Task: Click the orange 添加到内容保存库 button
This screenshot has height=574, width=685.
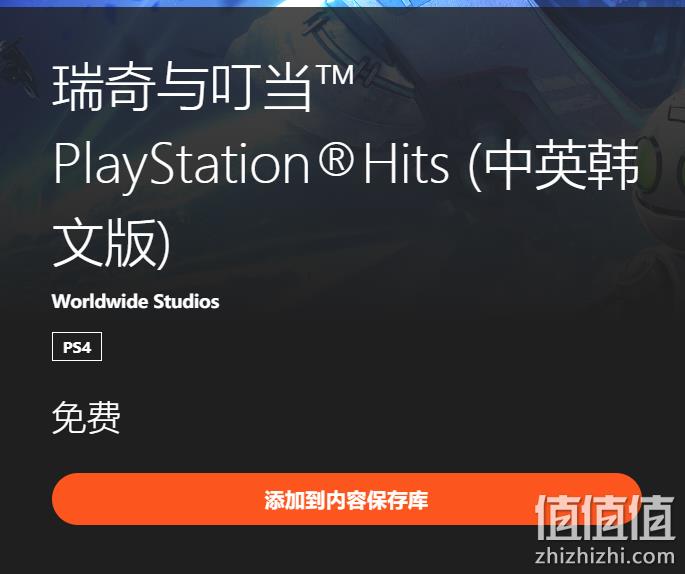Action: [346, 499]
